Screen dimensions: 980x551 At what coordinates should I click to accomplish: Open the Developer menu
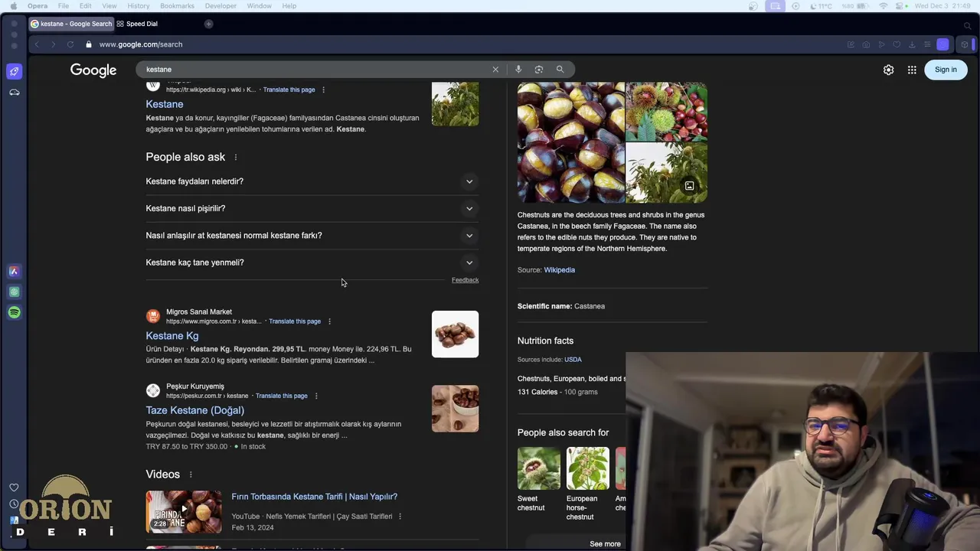click(x=220, y=6)
